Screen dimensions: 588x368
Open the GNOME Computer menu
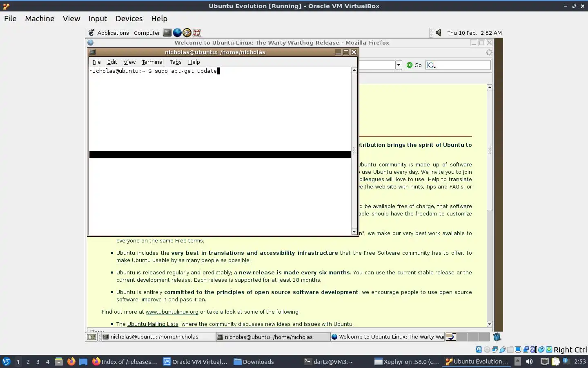coord(147,33)
